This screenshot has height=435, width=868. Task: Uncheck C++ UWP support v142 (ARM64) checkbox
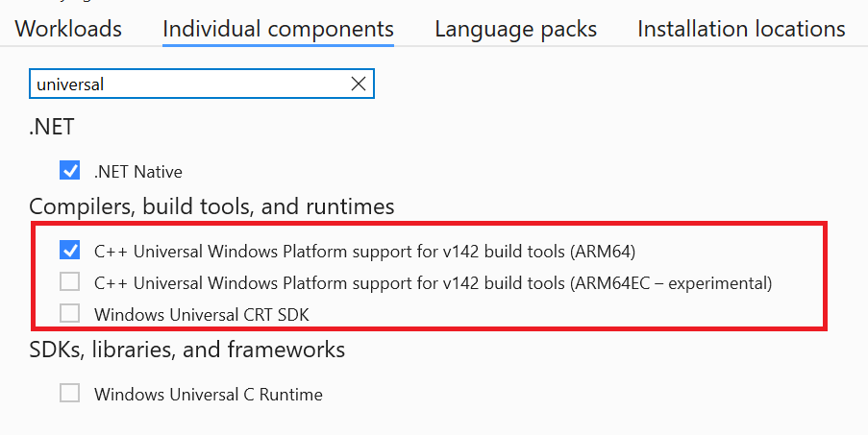point(70,251)
